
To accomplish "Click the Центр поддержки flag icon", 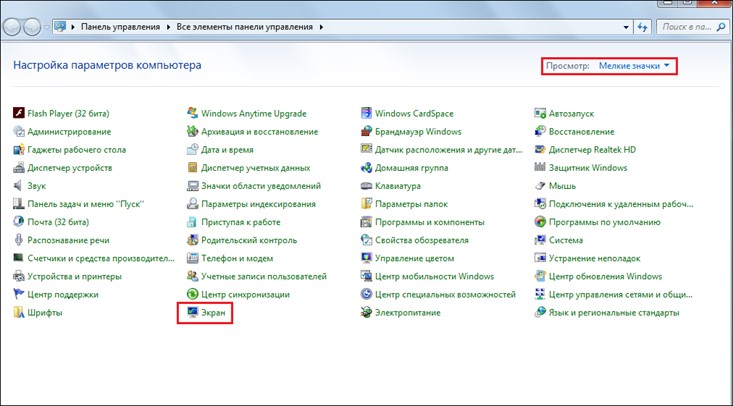I will (19, 294).
